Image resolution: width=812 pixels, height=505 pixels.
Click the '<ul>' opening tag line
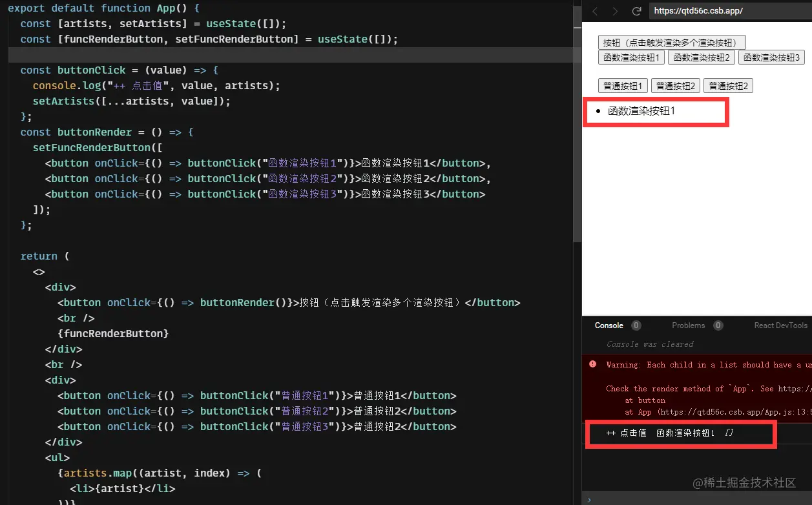57,458
